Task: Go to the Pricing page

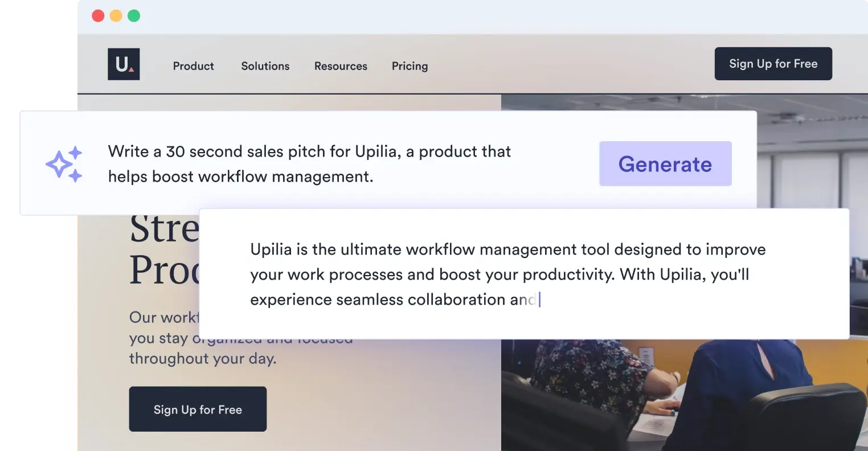Action: coord(410,66)
